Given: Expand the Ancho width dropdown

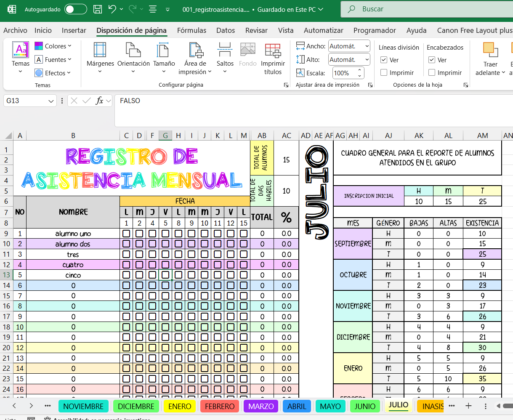Looking at the screenshot, I should point(367,46).
